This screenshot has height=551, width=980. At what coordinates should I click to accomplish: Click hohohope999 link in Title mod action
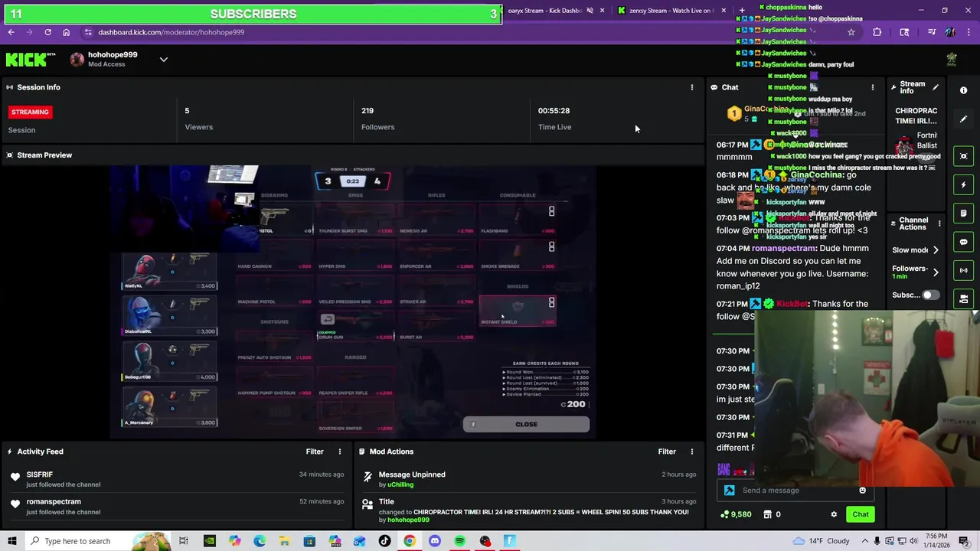(x=408, y=520)
